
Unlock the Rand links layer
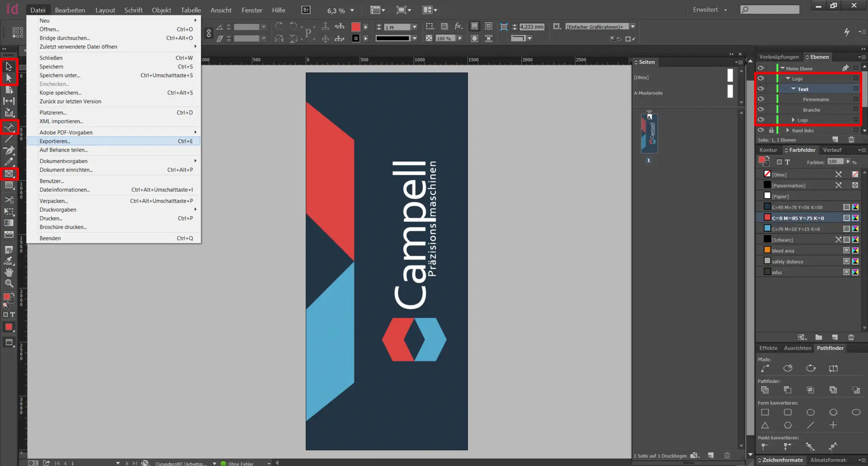click(x=771, y=130)
